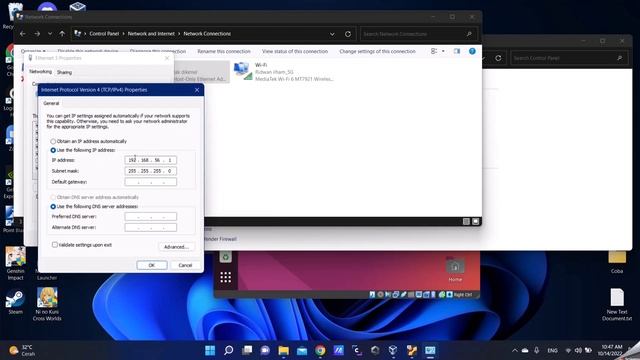Open the Coba folder on the desktop
640x360 pixels.
[x=617, y=262]
